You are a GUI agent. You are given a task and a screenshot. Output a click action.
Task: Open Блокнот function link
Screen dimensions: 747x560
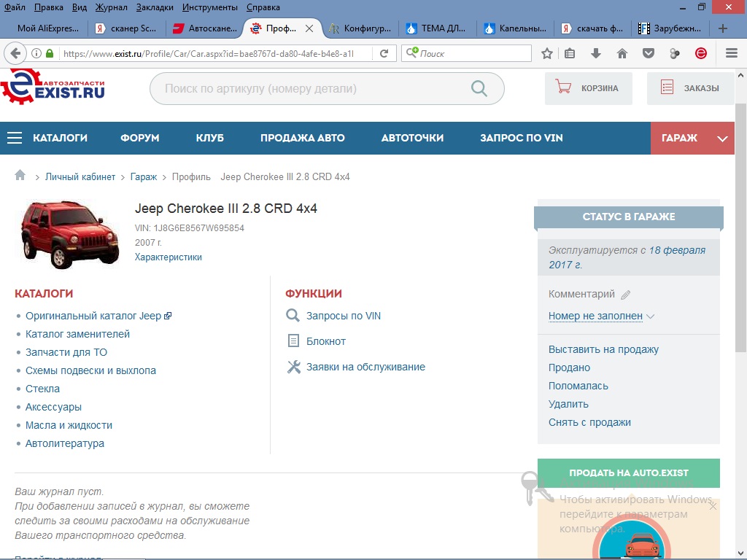[x=326, y=341]
